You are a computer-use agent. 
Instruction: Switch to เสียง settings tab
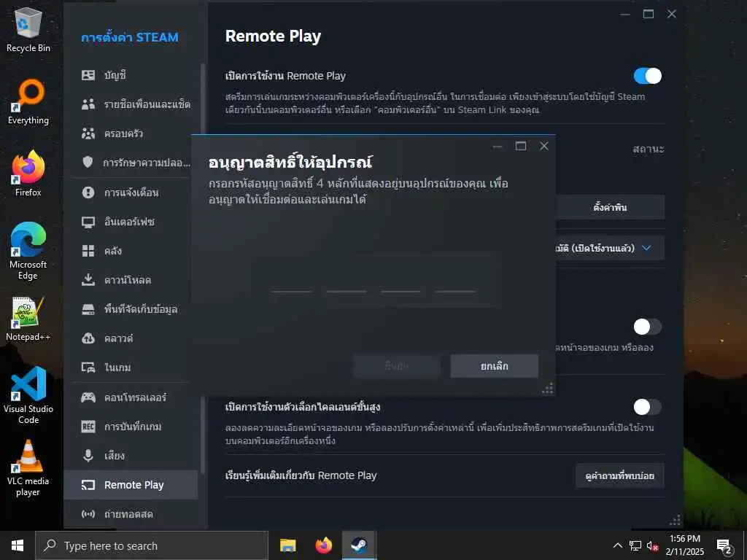(x=131, y=456)
